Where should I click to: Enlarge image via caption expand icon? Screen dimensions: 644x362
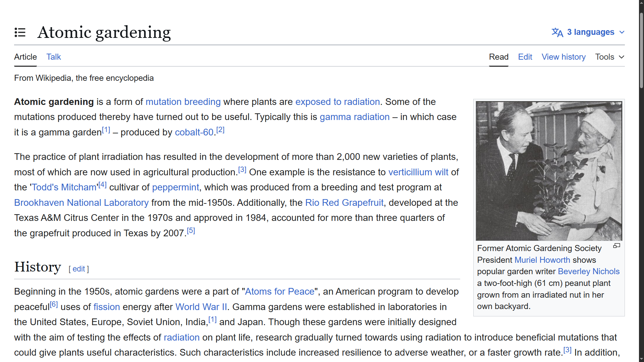point(616,246)
